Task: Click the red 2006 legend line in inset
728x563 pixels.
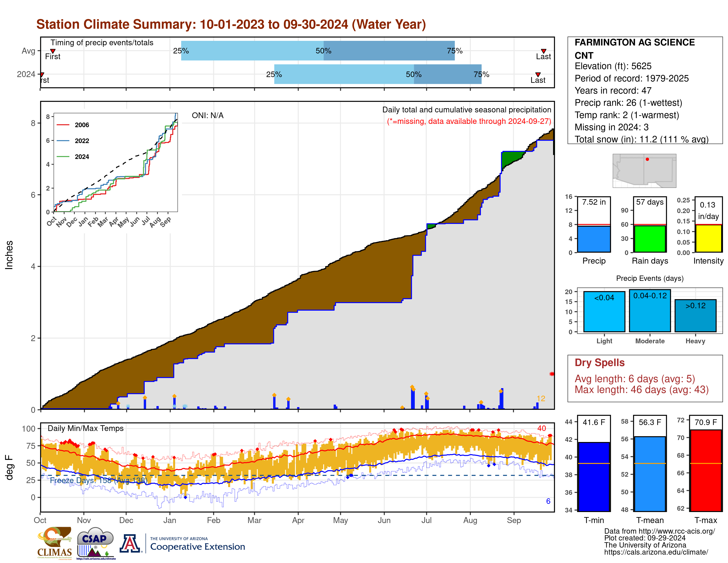Action: pos(63,125)
